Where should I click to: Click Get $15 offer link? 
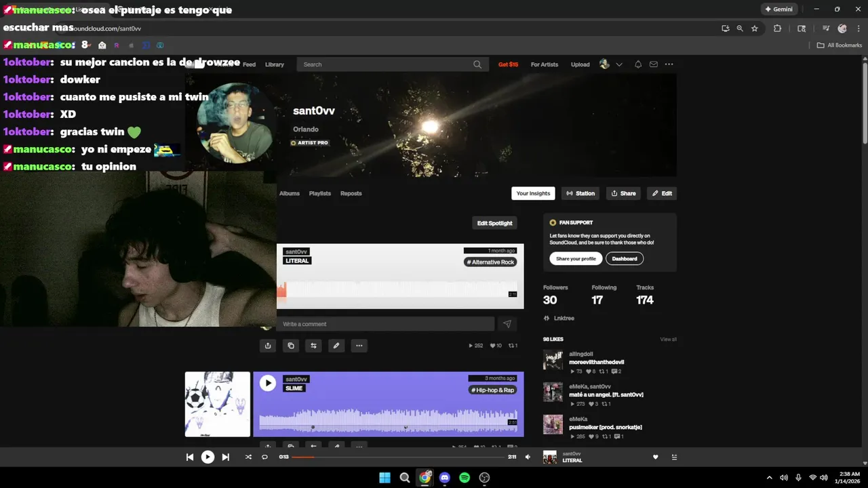tap(508, 64)
